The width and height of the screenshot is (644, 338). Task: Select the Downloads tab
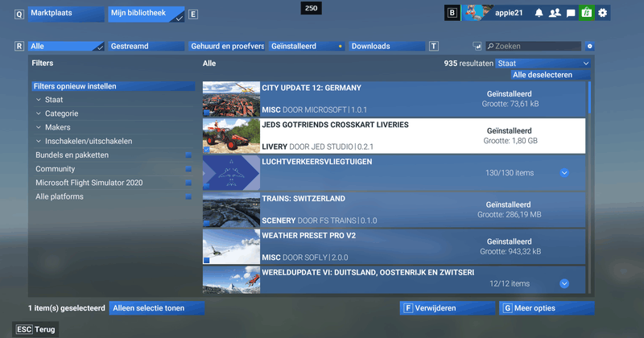point(387,46)
